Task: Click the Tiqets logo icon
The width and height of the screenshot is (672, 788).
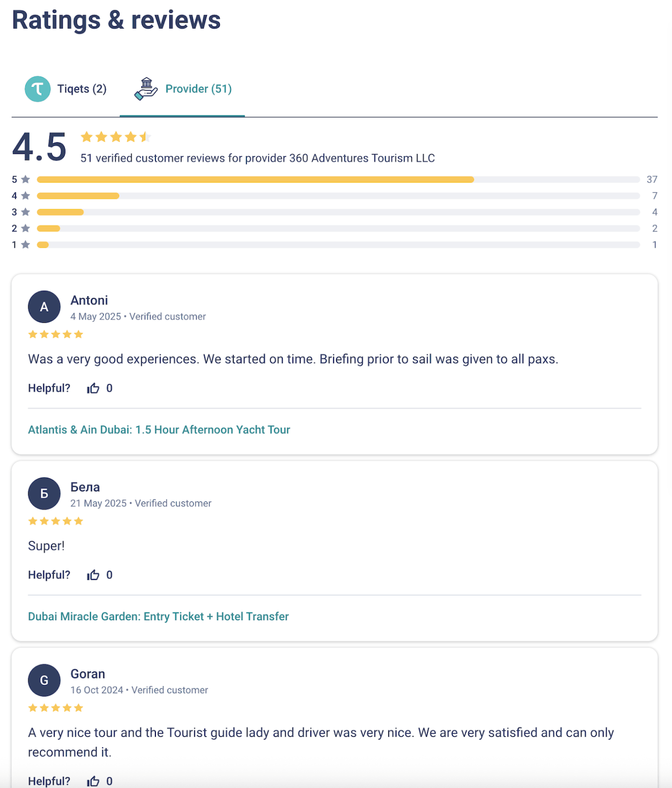Action: (x=38, y=89)
